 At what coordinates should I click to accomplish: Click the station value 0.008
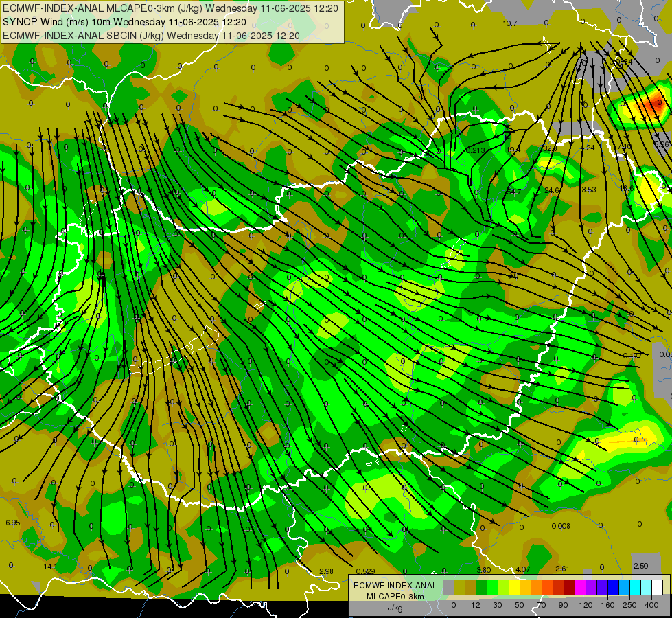click(x=561, y=526)
